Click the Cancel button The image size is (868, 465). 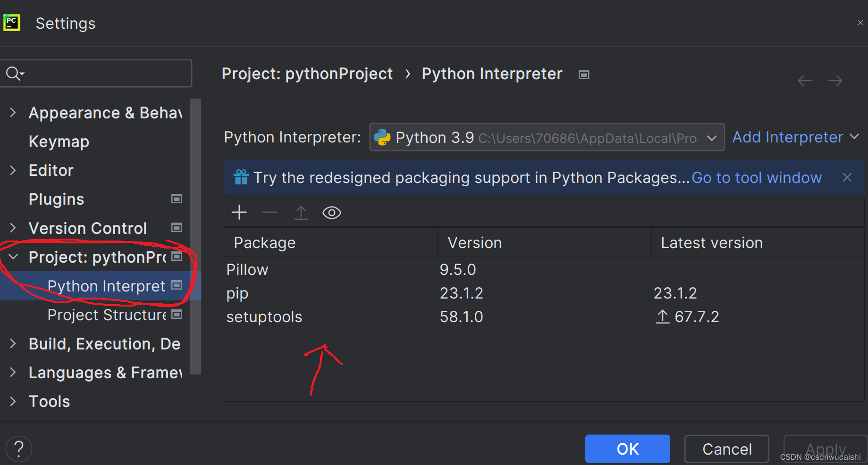[726, 449]
